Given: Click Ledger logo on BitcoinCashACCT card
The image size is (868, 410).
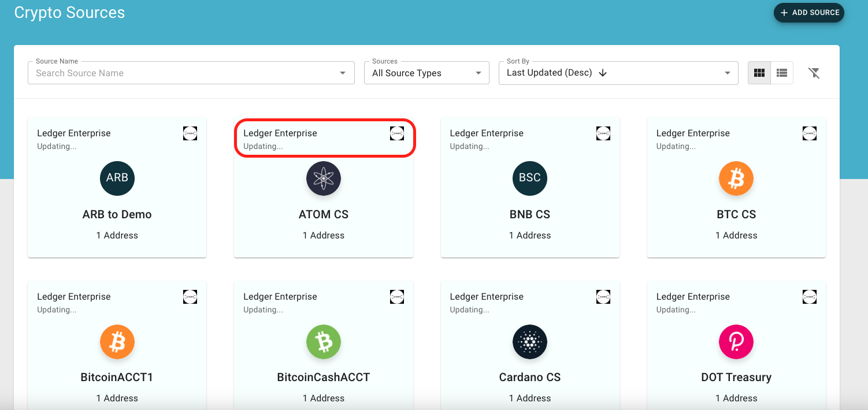Looking at the screenshot, I should pos(397,297).
